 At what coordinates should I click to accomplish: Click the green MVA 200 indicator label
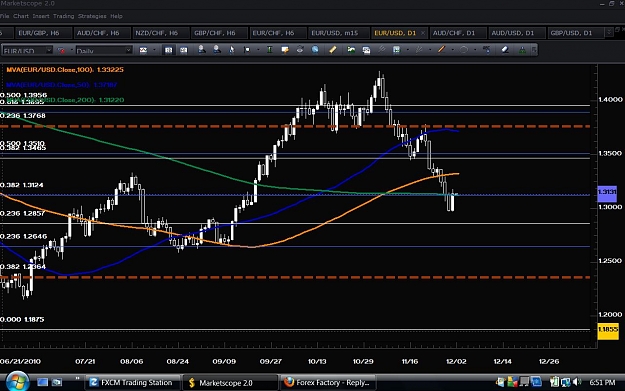pos(65,100)
